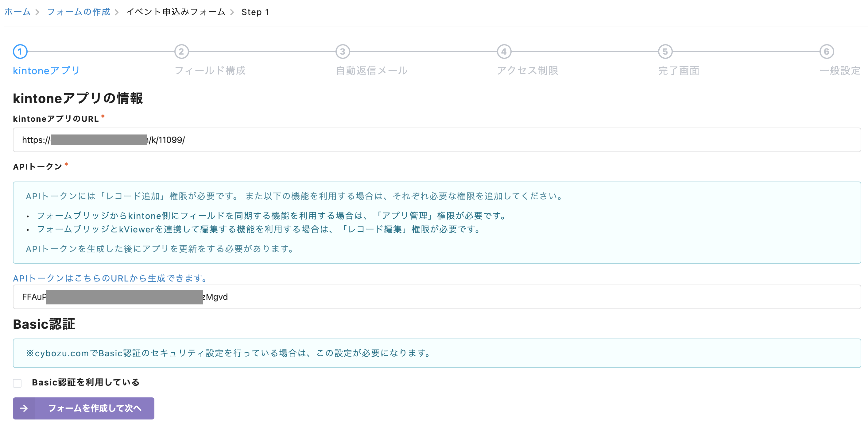Screen dimensions: 868x425
Task: Select step 4 circle icon
Action: tap(504, 52)
